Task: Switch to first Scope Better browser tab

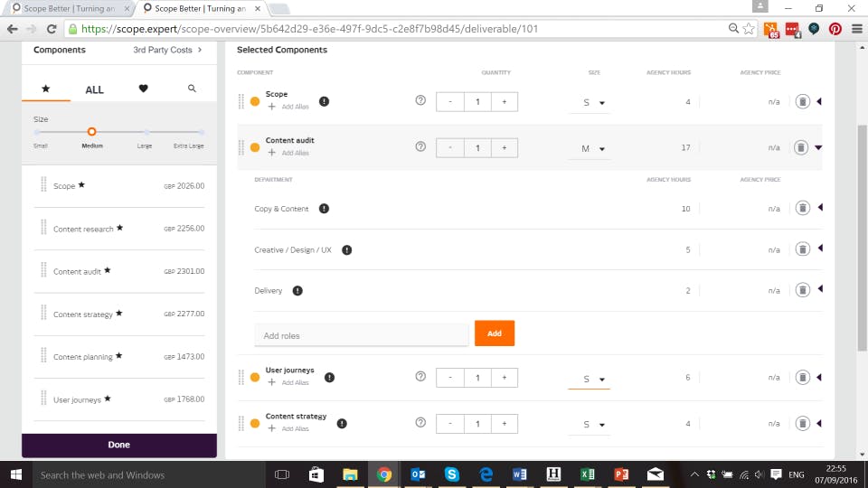Action: (70, 8)
